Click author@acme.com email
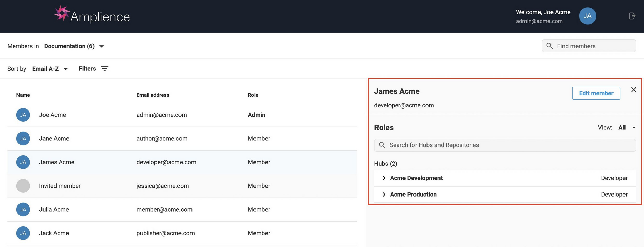Screen dimensions: 644x247 point(162,139)
